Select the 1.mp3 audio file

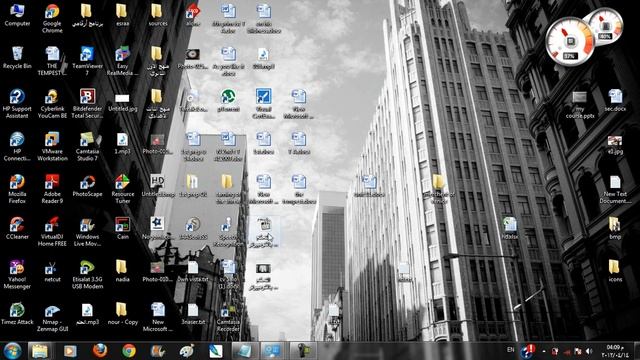(122, 143)
